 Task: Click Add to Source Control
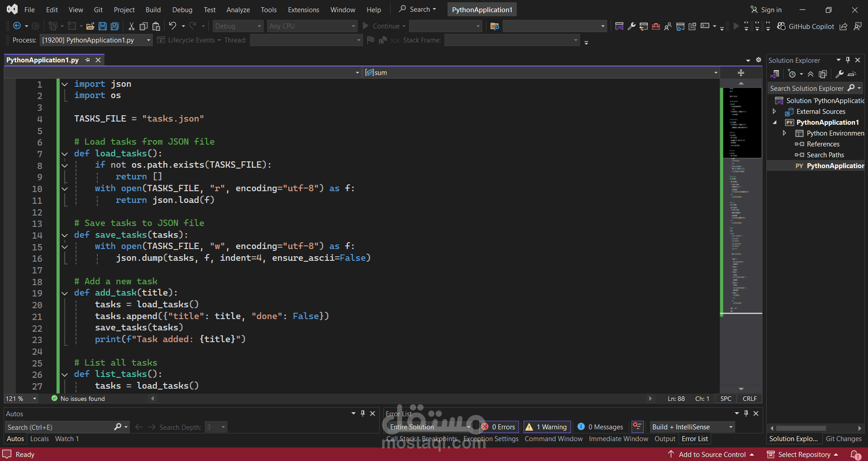pyautogui.click(x=712, y=454)
